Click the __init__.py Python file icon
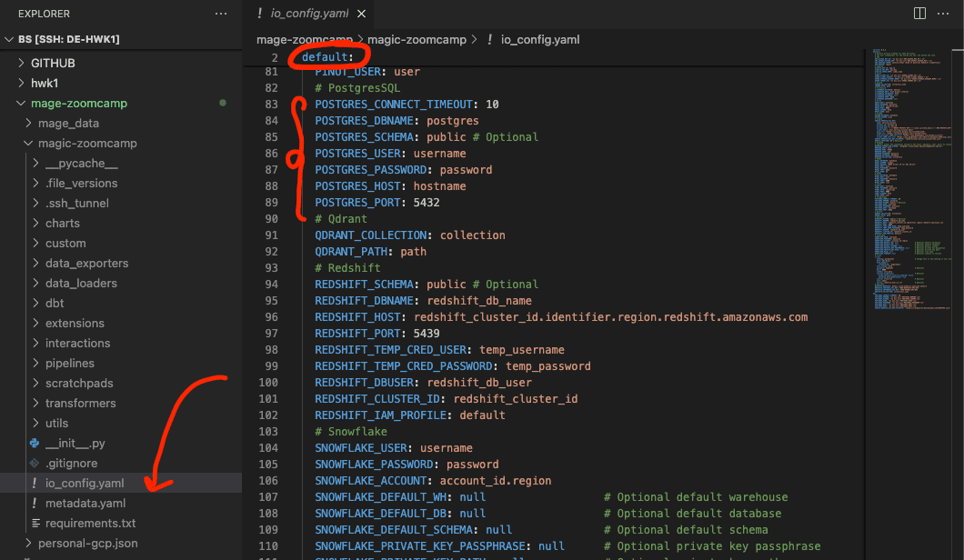Screen dimensions: 964x560 tap(35, 444)
